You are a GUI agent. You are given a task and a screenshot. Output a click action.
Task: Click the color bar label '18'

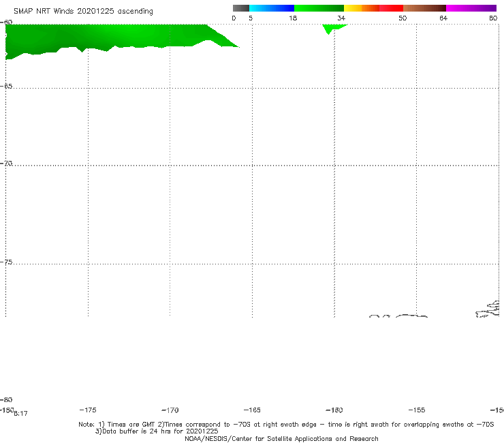293,18
